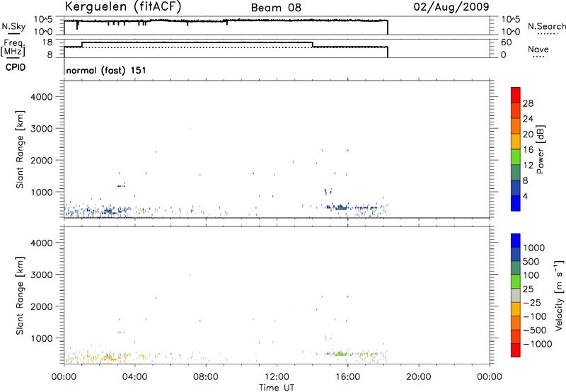566x392 pixels.
Task: Click the 'Time UT' axis label
Action: (277, 387)
